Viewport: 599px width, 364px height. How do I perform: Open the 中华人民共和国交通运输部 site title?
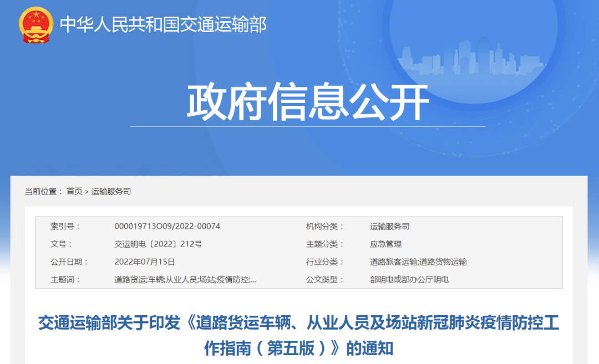(x=163, y=25)
